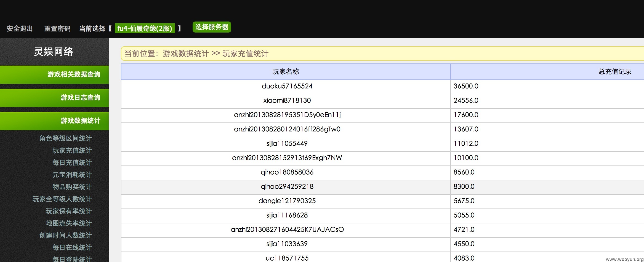
Task: Select player anzhi20130828195351D5y0eEn11j
Action: click(x=287, y=115)
